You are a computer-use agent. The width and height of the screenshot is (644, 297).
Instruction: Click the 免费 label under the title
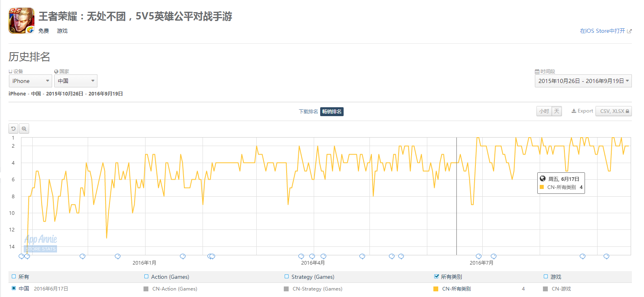click(44, 31)
